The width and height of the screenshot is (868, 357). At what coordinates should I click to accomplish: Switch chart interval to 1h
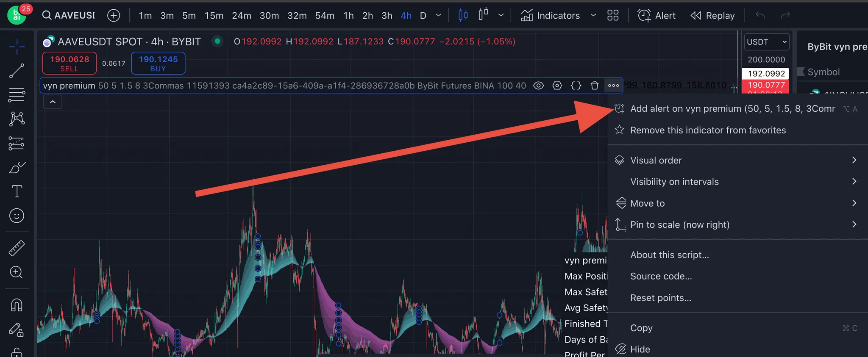tap(348, 16)
